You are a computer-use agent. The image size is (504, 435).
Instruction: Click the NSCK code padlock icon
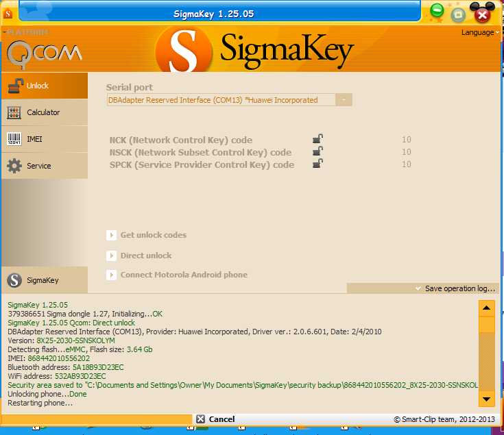click(x=317, y=151)
